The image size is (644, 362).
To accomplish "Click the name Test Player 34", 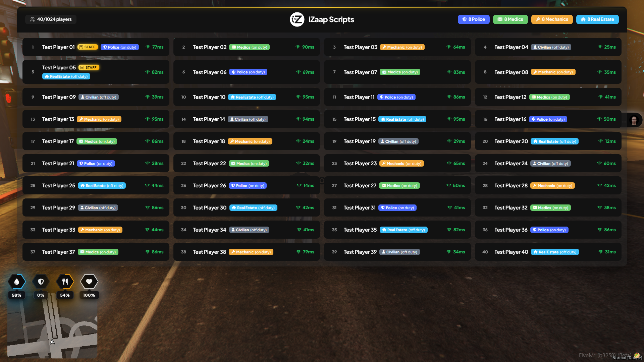I will coord(210,230).
